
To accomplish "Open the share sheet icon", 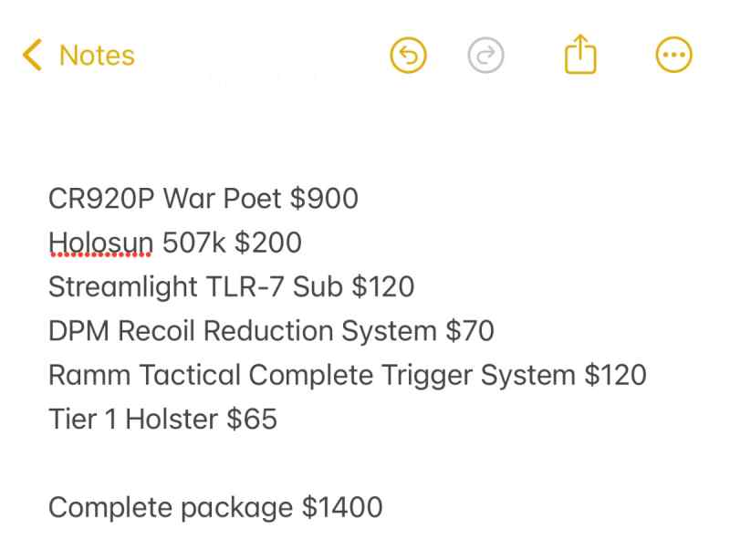I will click(580, 55).
